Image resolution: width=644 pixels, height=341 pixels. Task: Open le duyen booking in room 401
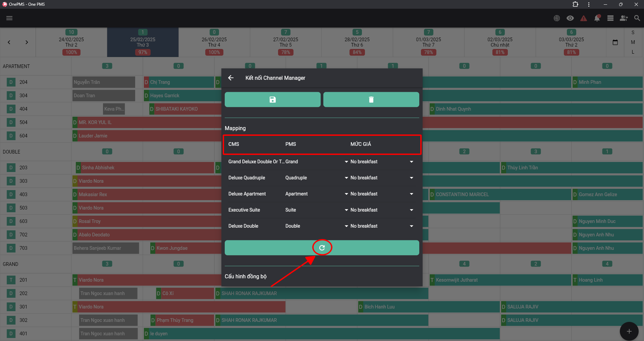[322, 334]
